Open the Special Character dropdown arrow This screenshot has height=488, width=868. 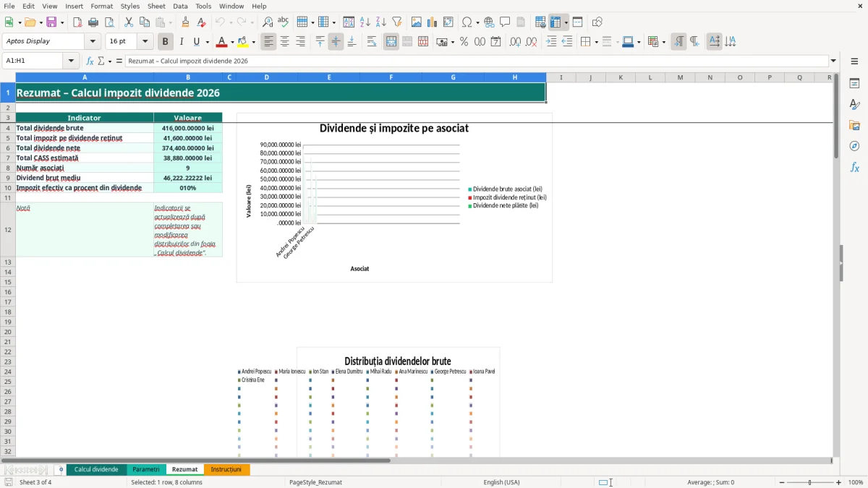477,22
